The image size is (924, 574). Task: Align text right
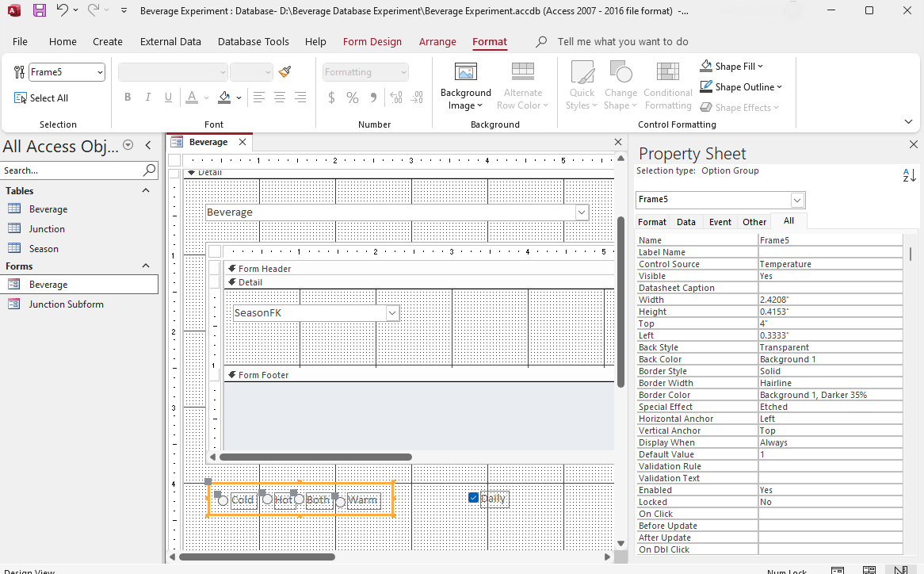tap(300, 98)
